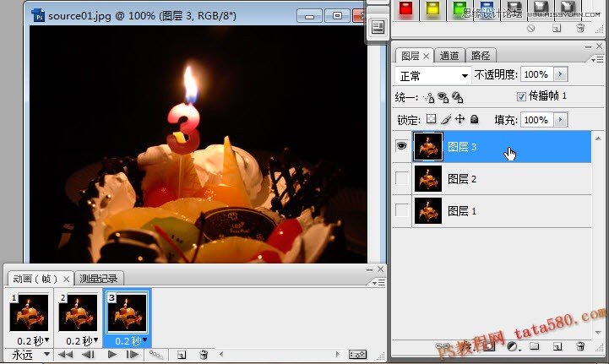Select the 动画（帧）tab

coord(35,279)
